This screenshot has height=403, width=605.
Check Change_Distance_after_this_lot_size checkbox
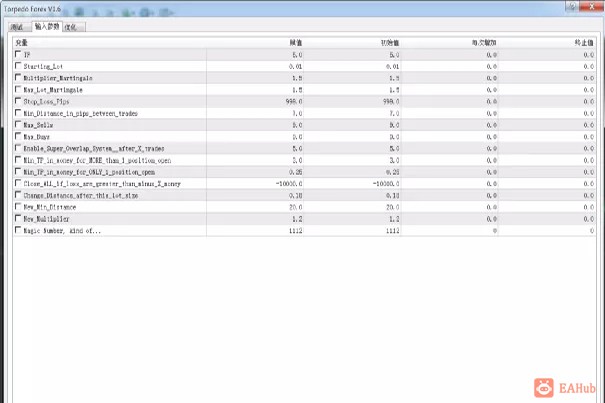click(18, 195)
